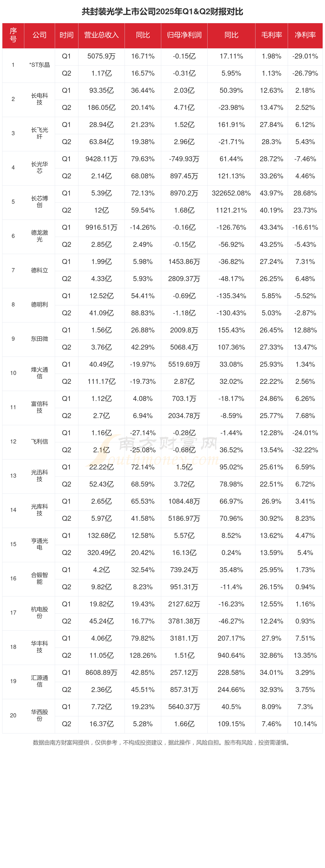Click the 长芯博创 company cell
325x868 pixels.
(39, 202)
